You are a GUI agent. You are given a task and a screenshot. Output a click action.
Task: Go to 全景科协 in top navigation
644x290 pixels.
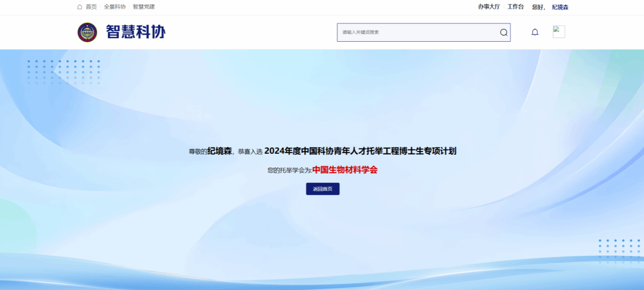(x=114, y=7)
